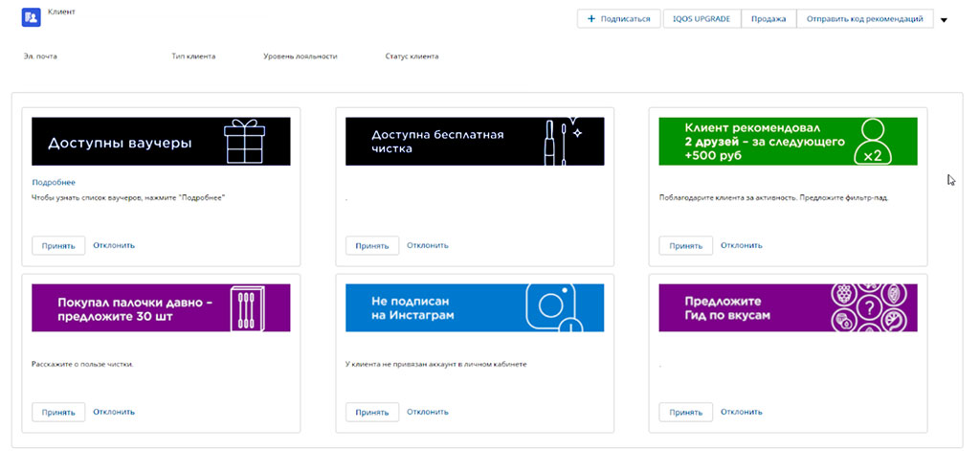Click the Доступна бесплатная чистка banner

pos(474,142)
